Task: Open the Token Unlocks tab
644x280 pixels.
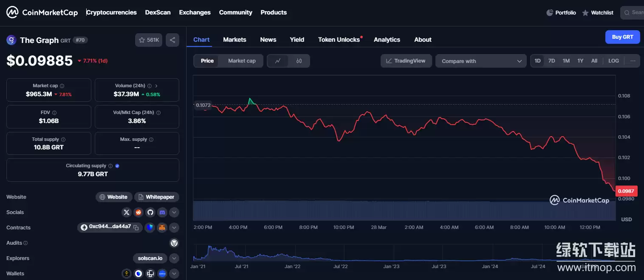Action: 339,40
